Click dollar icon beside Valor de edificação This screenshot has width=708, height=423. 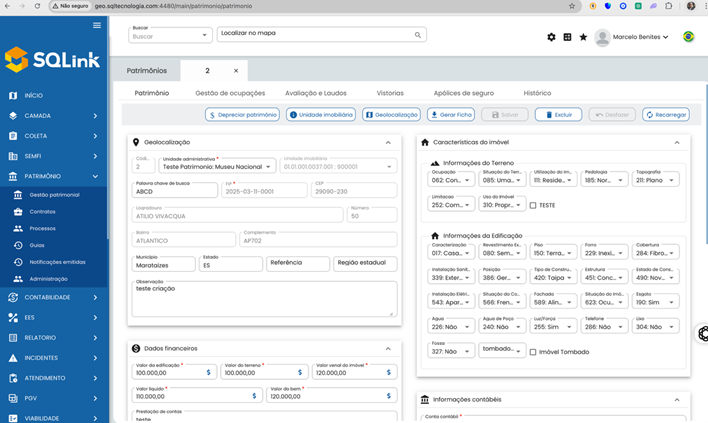pyautogui.click(x=209, y=372)
